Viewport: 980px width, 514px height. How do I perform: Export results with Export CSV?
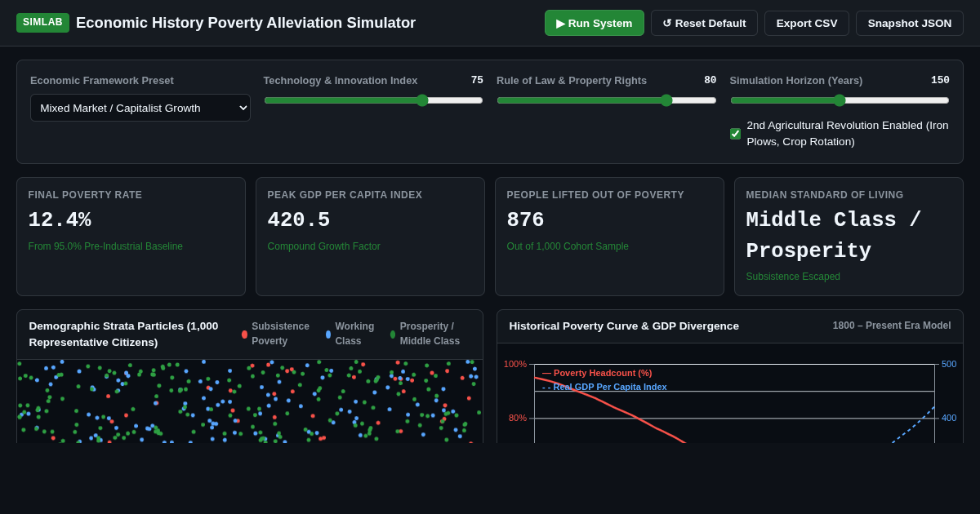tap(807, 23)
